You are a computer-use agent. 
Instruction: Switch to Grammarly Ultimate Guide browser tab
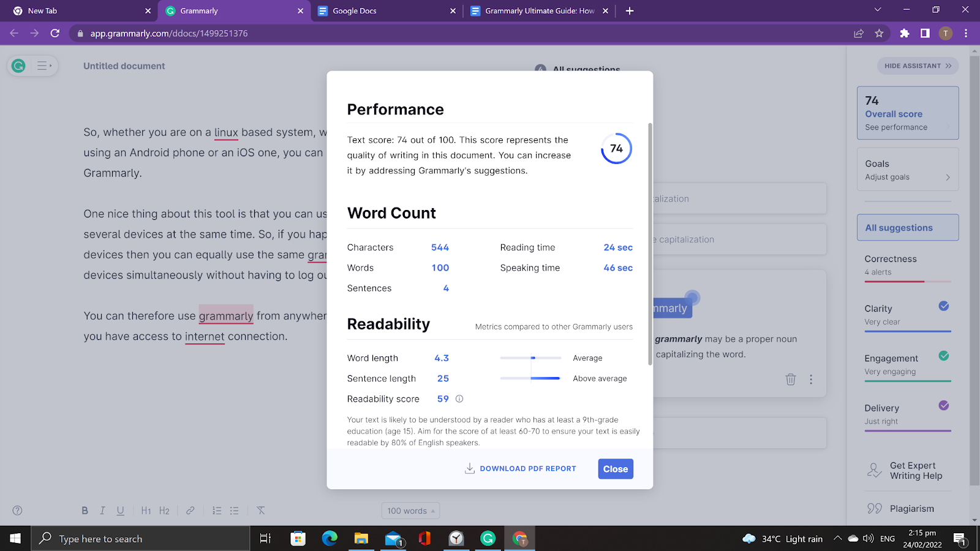pyautogui.click(x=540, y=11)
